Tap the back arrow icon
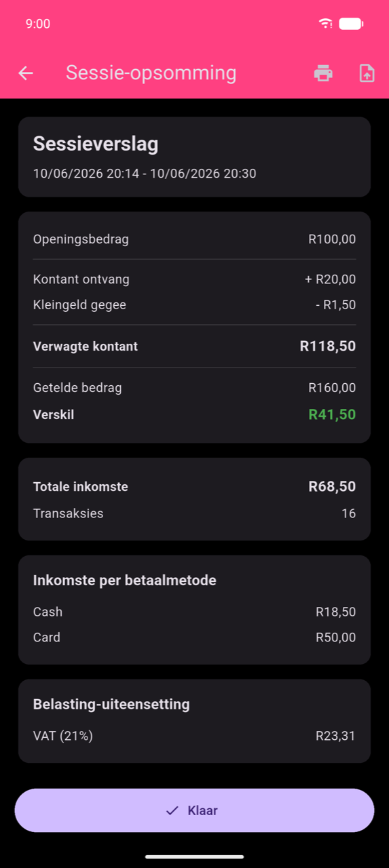Image resolution: width=389 pixels, height=868 pixels. point(26,73)
